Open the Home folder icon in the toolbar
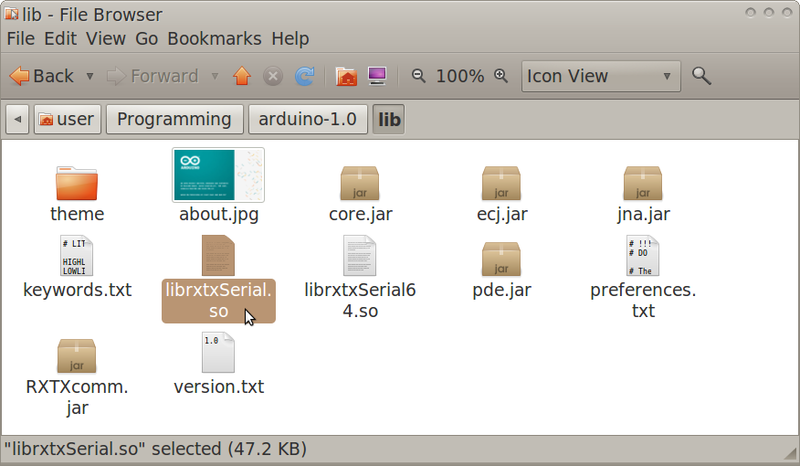 click(346, 77)
